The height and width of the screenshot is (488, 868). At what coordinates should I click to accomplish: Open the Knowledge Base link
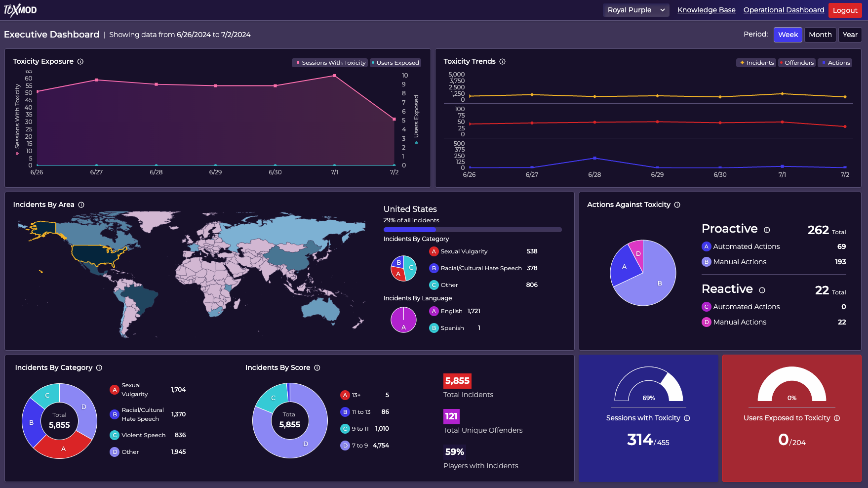click(706, 9)
